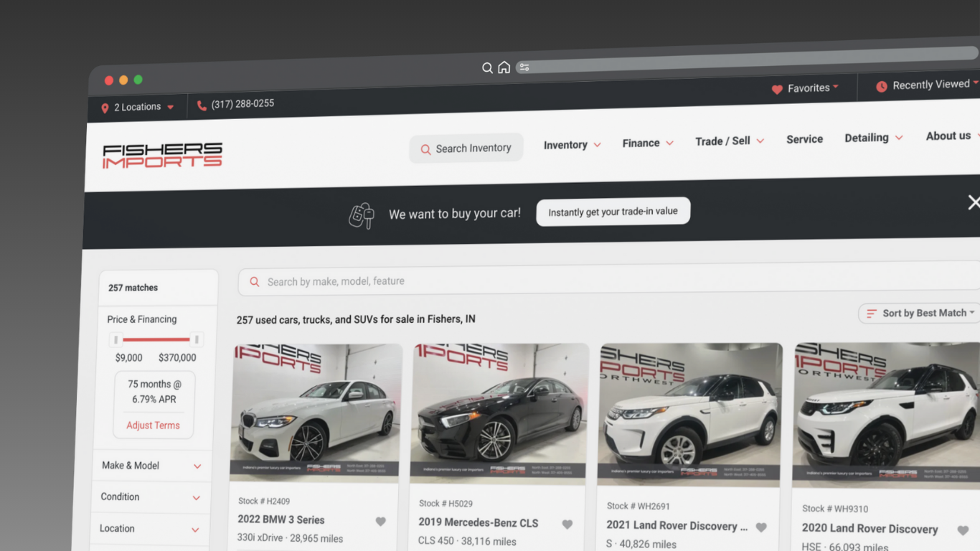Click the browser search magnifier icon

pyautogui.click(x=487, y=68)
